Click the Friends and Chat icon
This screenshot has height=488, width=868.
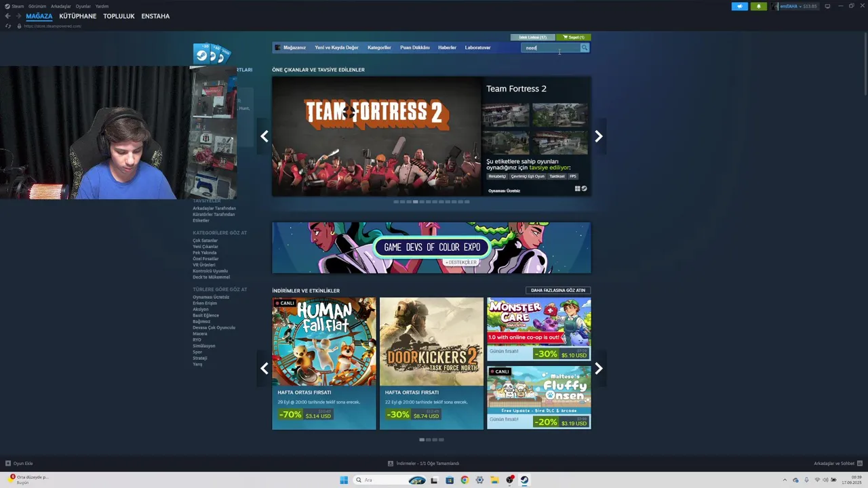[x=860, y=464]
